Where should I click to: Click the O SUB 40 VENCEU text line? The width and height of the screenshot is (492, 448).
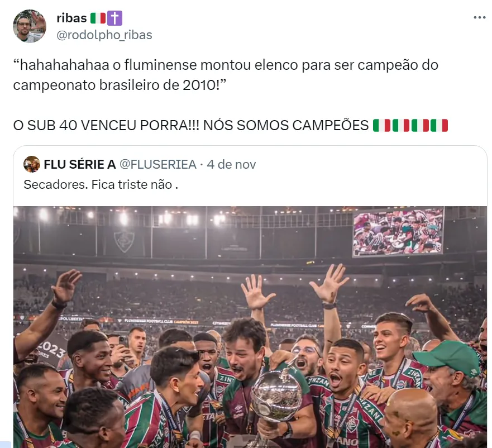click(231, 125)
